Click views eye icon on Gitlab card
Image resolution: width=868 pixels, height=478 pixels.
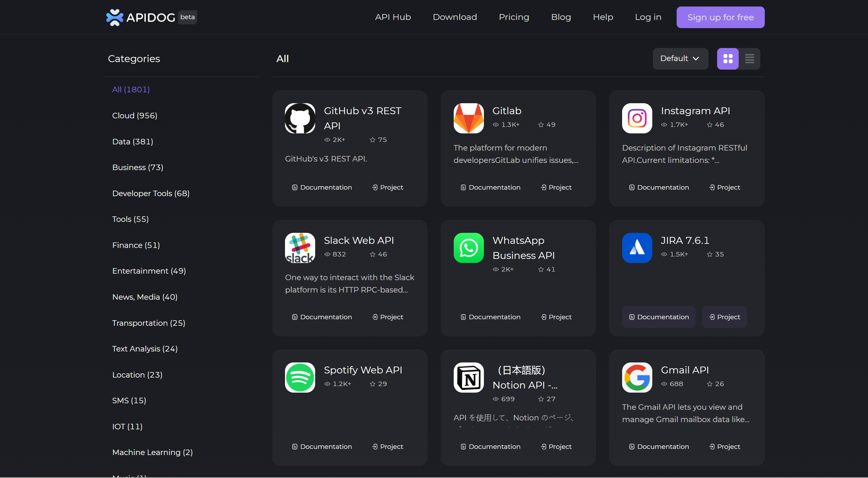click(x=496, y=125)
